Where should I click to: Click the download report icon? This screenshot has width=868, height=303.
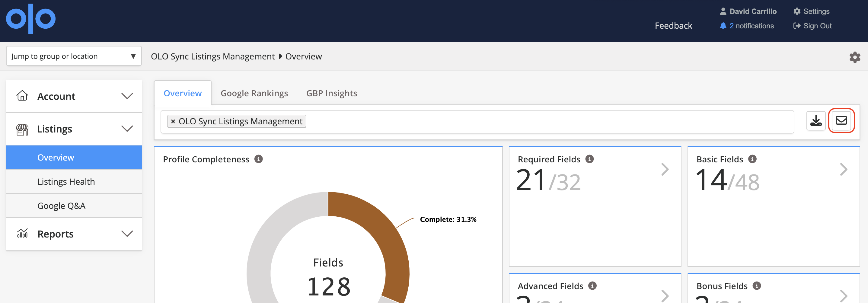pyautogui.click(x=815, y=121)
